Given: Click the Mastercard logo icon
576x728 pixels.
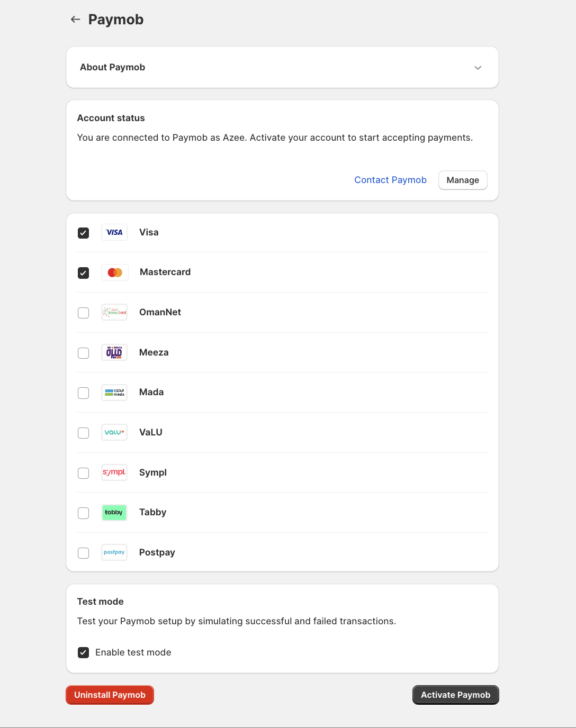Looking at the screenshot, I should tap(115, 272).
